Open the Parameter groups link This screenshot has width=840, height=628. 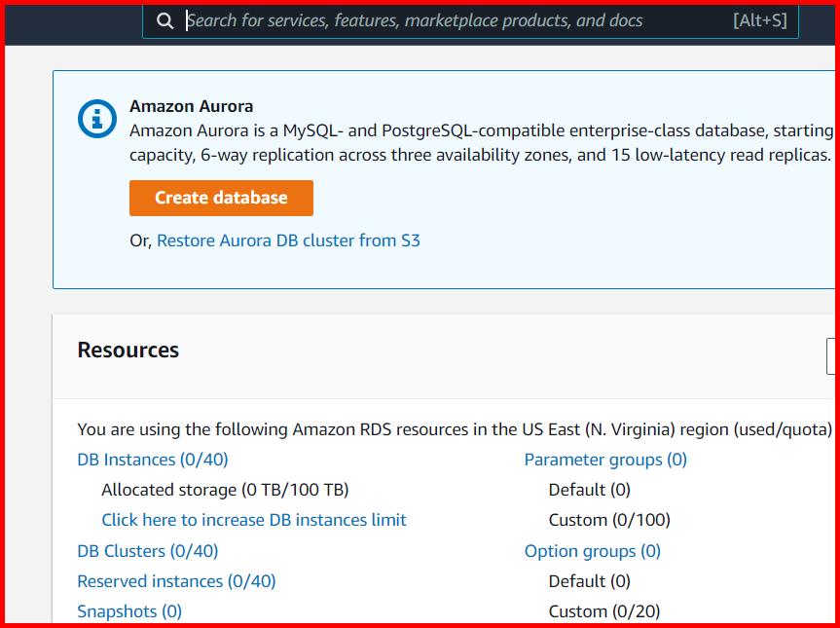coord(604,459)
